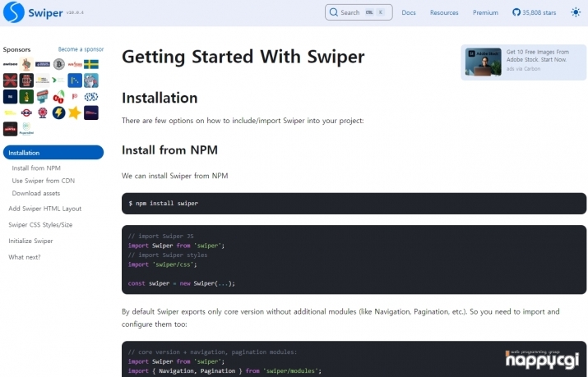Viewport: 588px width, 377px height.
Task: Open the dark navy square sponsor logo
Action: pyautogui.click(x=10, y=97)
